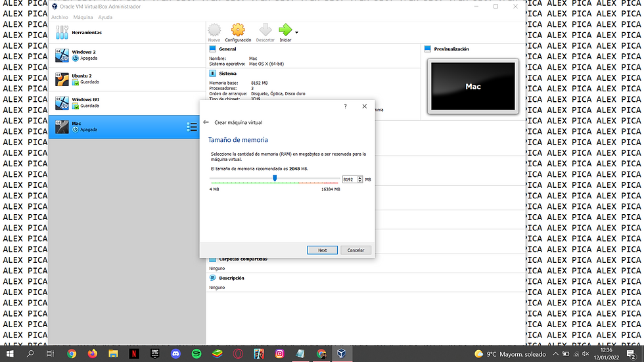
Task: Click the Next button
Action: [323, 250]
